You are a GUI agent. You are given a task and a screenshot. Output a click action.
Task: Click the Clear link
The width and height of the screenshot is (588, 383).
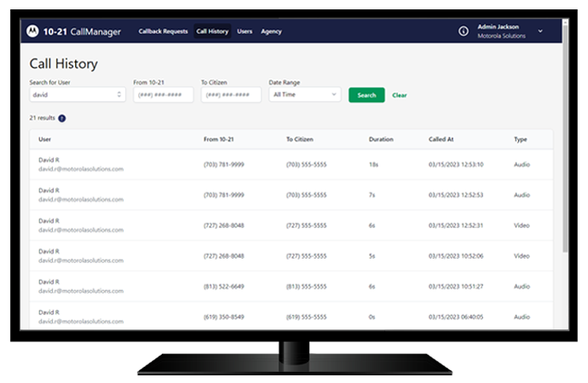pos(399,95)
